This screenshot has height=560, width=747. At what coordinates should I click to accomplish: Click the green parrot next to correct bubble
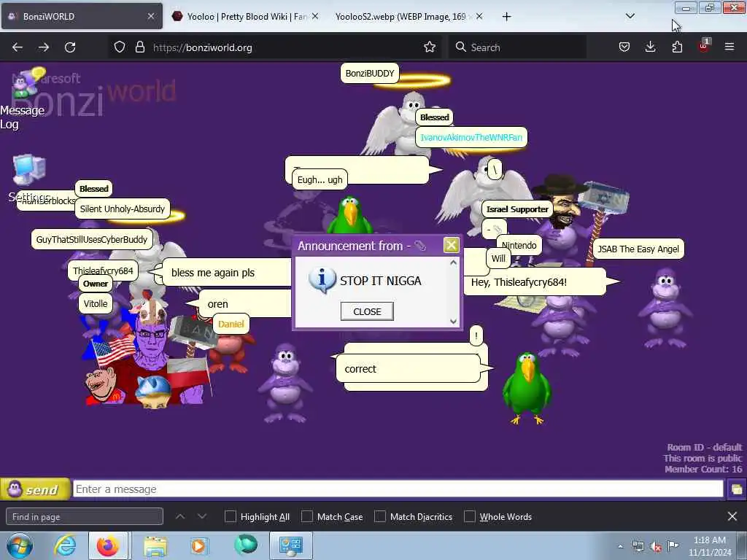point(527,388)
